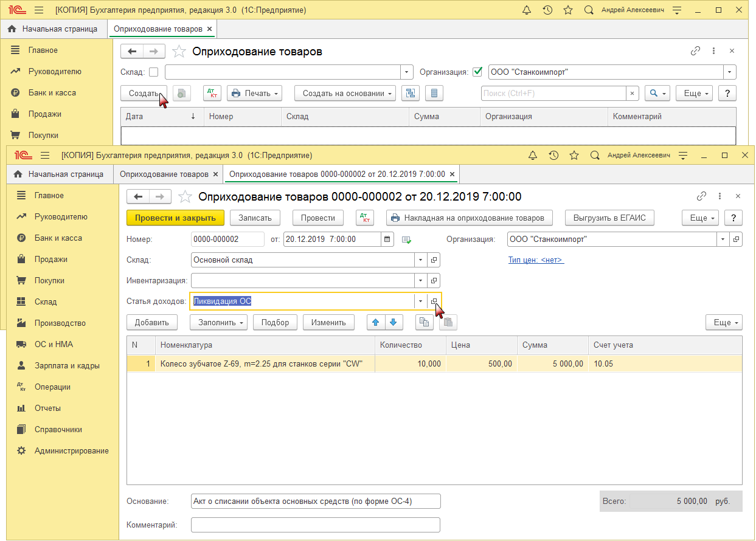Open ДтКт postings icon in list window toolbar
Viewport: 756px width, 541px height.
212,93
